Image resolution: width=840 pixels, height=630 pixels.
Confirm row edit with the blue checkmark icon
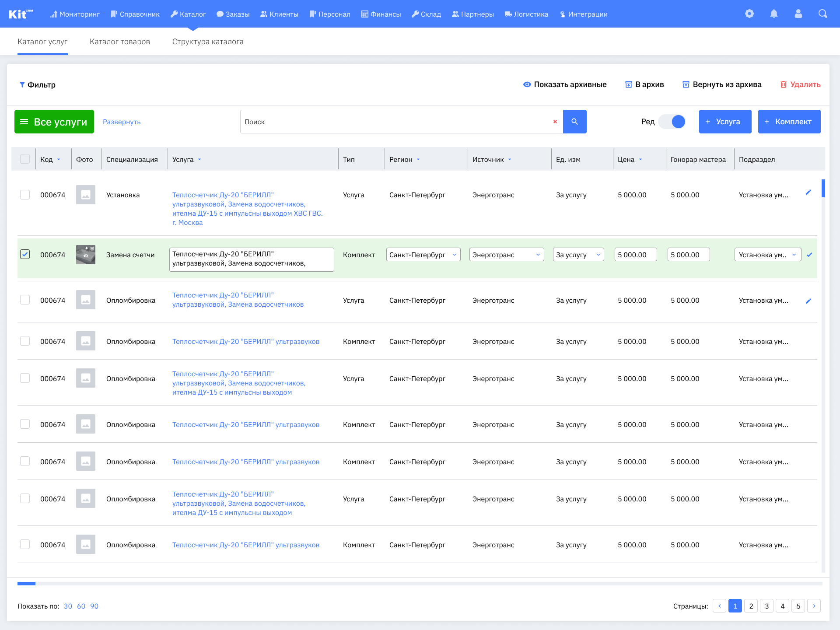click(809, 255)
